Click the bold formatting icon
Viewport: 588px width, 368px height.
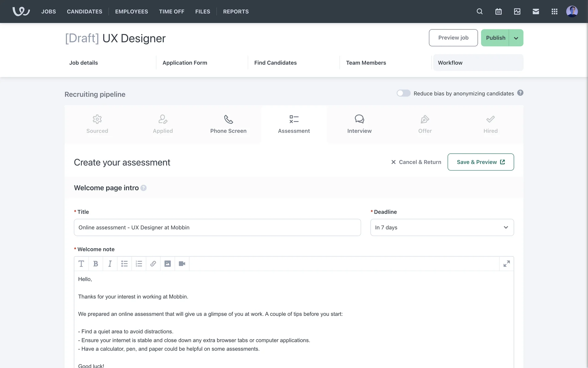(x=96, y=264)
